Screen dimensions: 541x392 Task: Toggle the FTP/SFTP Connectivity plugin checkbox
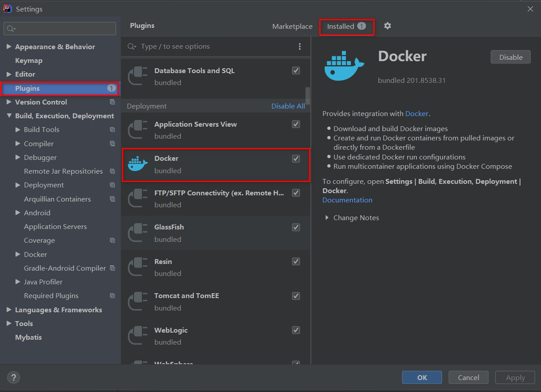point(296,193)
